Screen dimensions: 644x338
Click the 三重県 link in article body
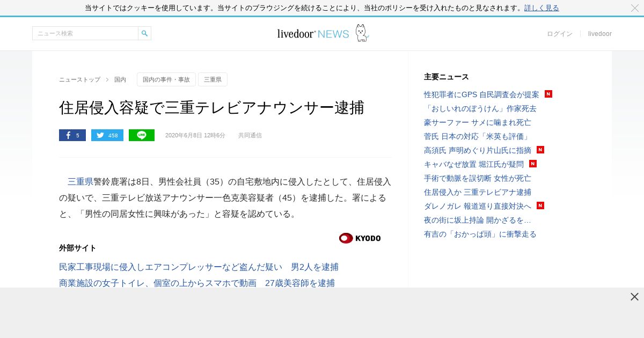coord(80,182)
